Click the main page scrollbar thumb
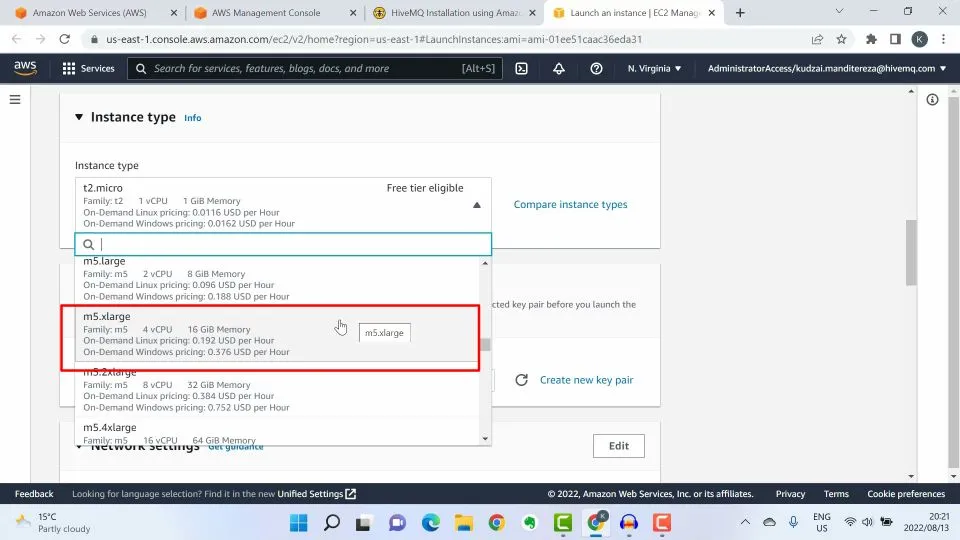This screenshot has width=960, height=540. point(911,252)
